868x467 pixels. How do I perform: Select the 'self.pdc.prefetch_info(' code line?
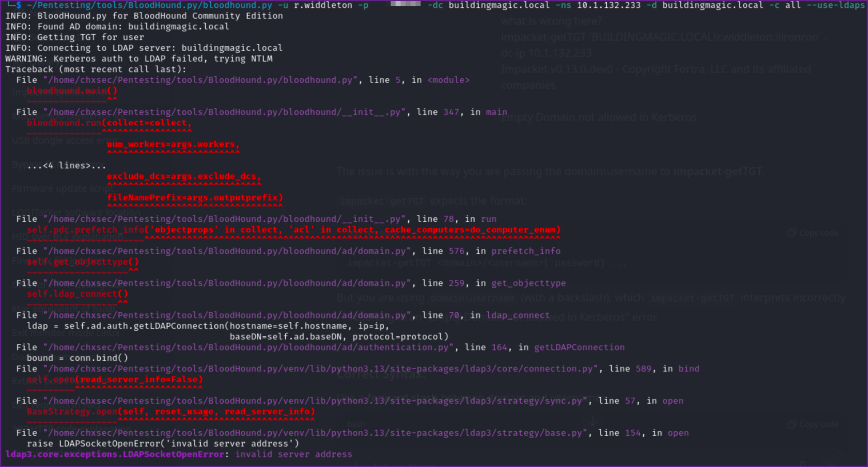[293, 230]
